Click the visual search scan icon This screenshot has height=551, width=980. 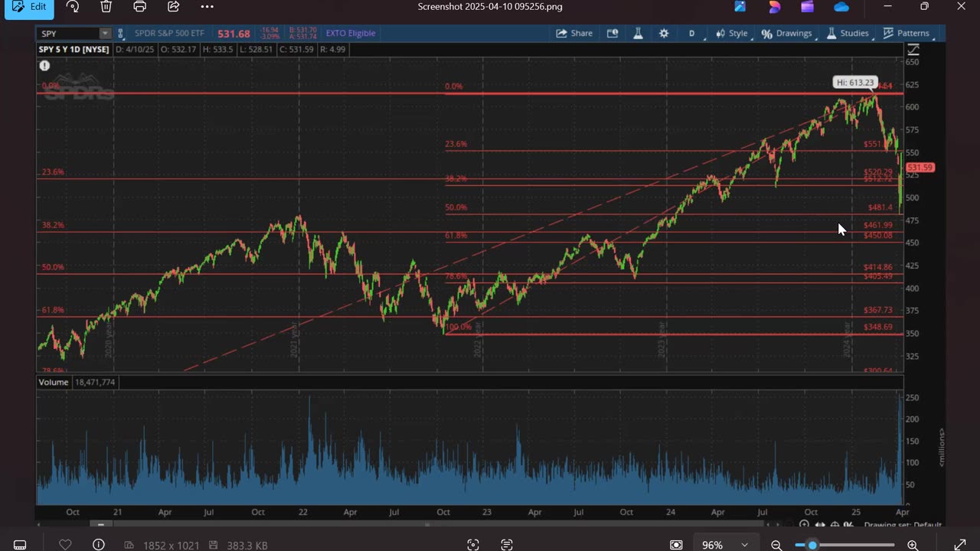pyautogui.click(x=473, y=545)
